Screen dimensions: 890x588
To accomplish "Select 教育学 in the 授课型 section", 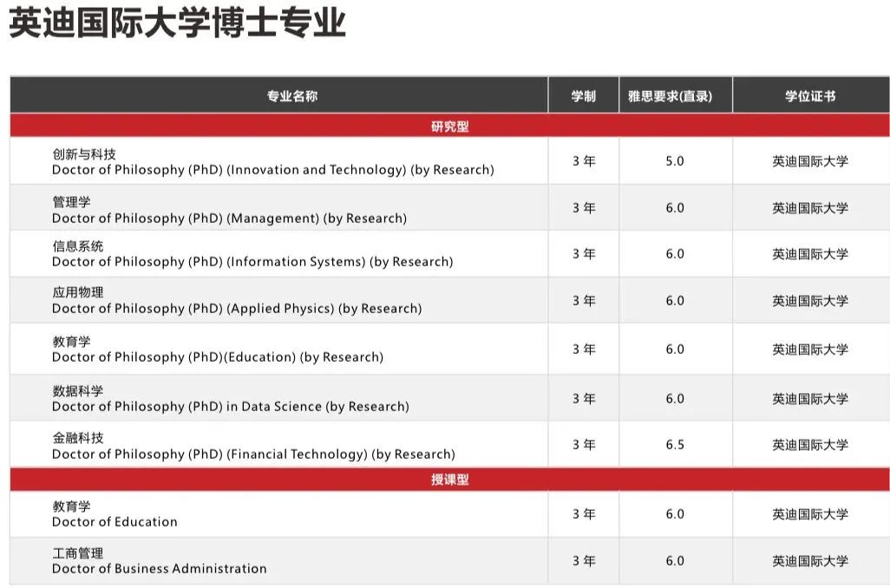I will [x=71, y=506].
